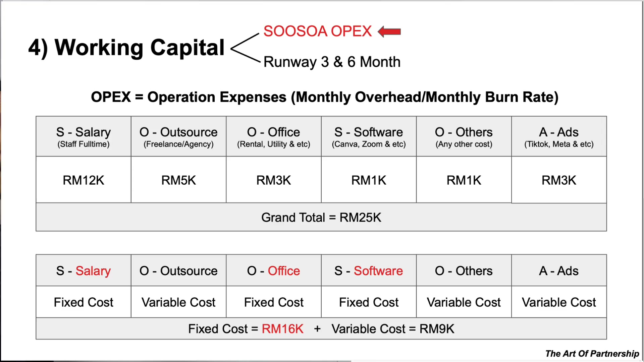Select 'Variable Cost' under Others
The image size is (644, 362).
(464, 302)
